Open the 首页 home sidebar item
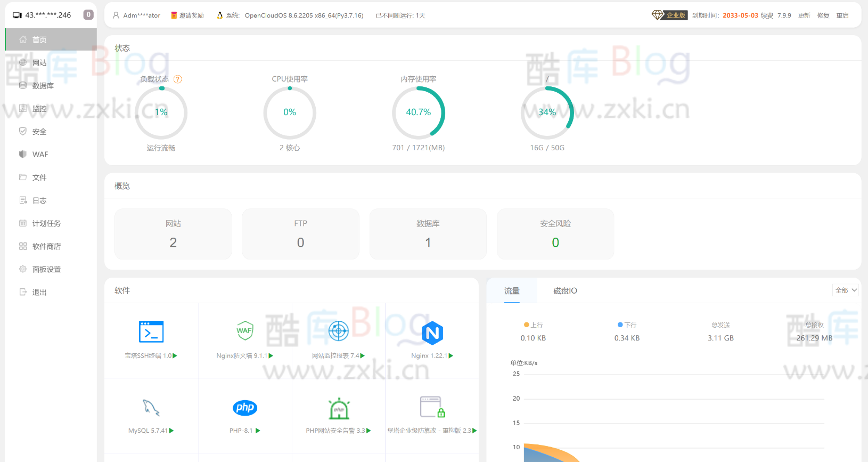 (51, 39)
